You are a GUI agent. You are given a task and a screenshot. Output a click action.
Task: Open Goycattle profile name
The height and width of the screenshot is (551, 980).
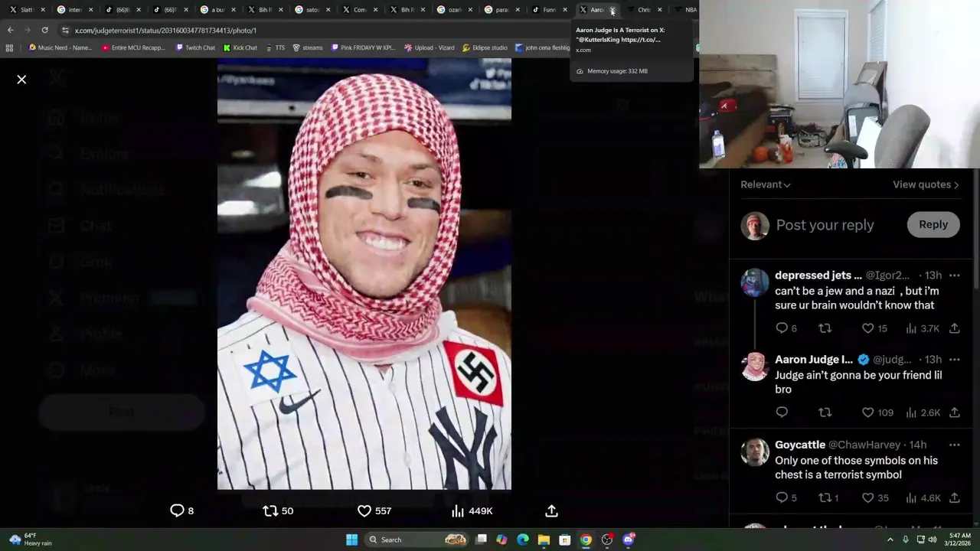click(x=800, y=445)
